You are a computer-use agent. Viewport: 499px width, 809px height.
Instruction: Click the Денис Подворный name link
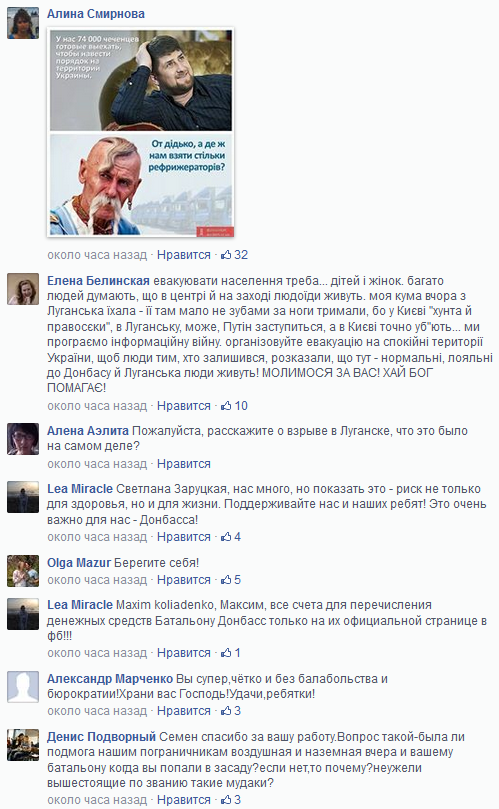[101, 737]
